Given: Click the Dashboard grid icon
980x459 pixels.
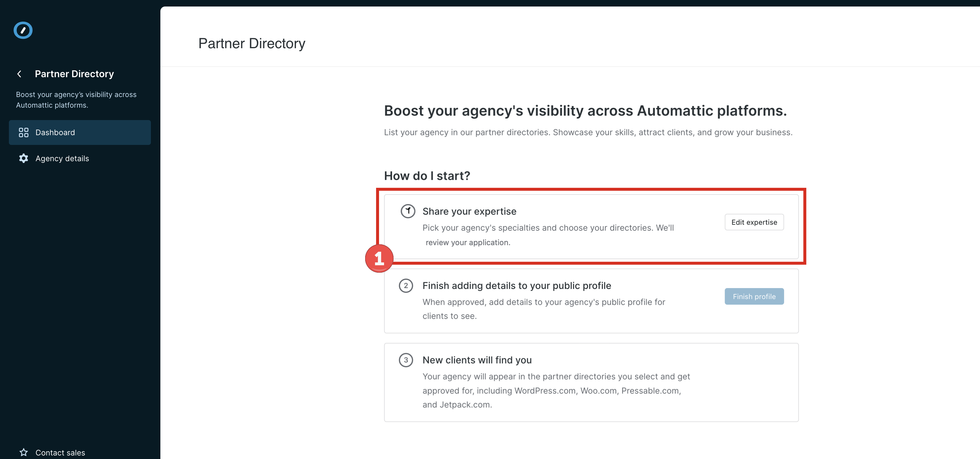Looking at the screenshot, I should (24, 132).
